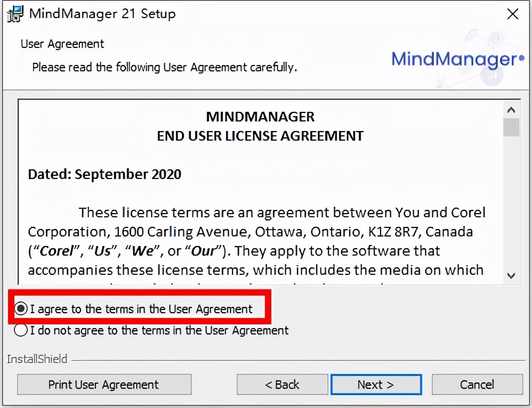Click the license scrollbar thumb
Viewport: 532px width, 408px height.
click(x=511, y=128)
